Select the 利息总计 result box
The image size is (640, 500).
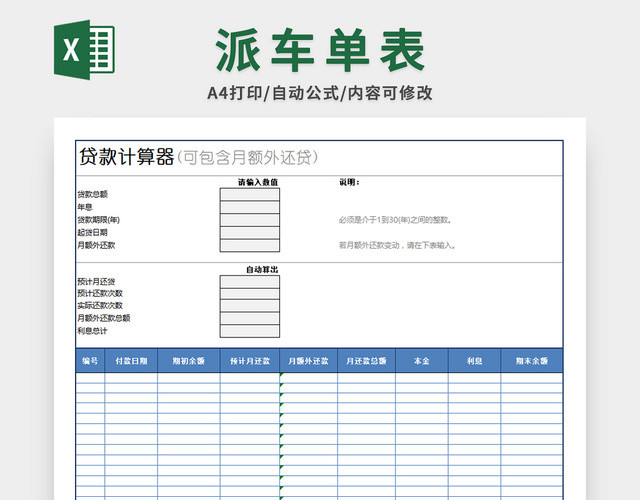250,331
